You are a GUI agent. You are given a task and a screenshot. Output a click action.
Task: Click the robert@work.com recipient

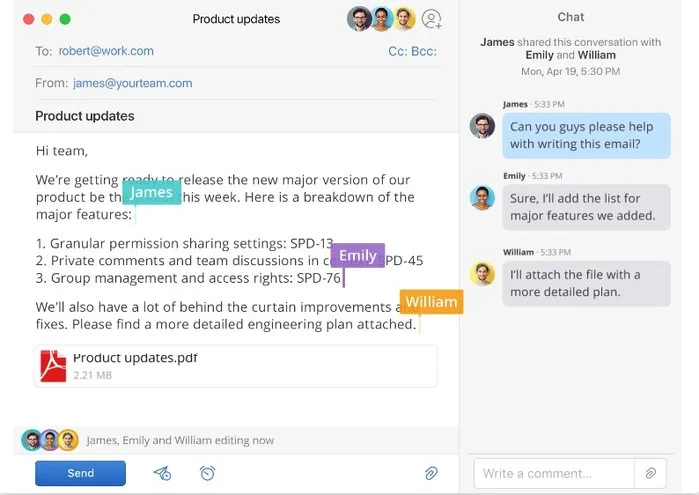tap(106, 51)
